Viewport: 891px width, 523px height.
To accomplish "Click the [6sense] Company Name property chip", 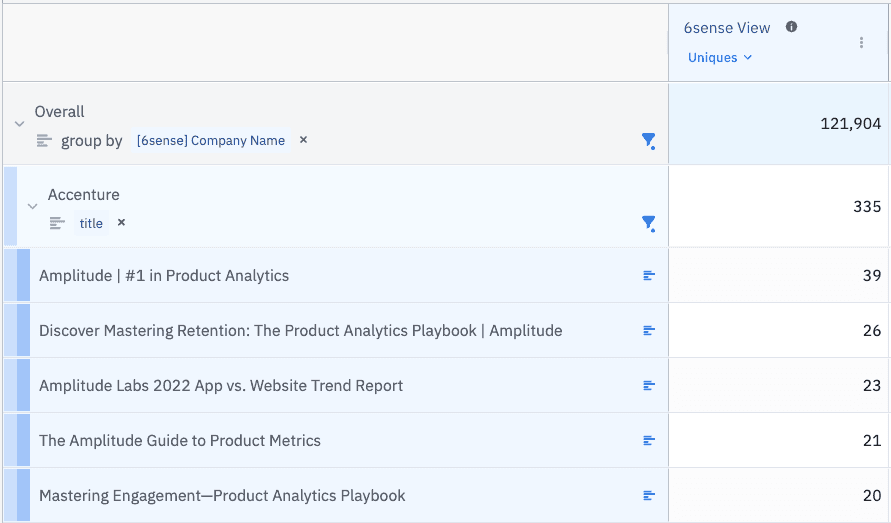I will coord(211,140).
